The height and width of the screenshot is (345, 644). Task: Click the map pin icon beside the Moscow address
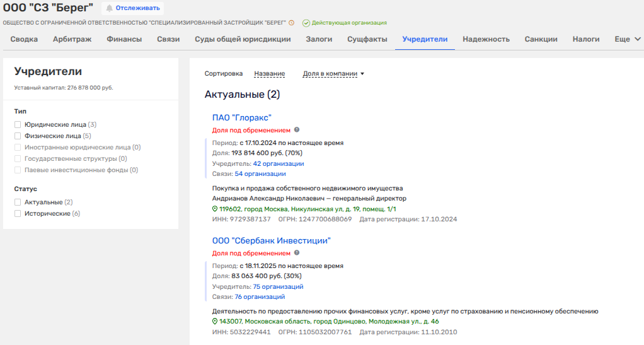coord(215,209)
